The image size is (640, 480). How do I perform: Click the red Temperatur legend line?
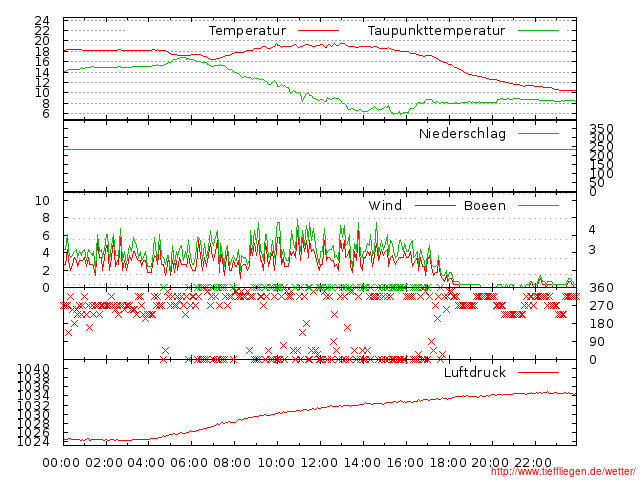coord(318,31)
